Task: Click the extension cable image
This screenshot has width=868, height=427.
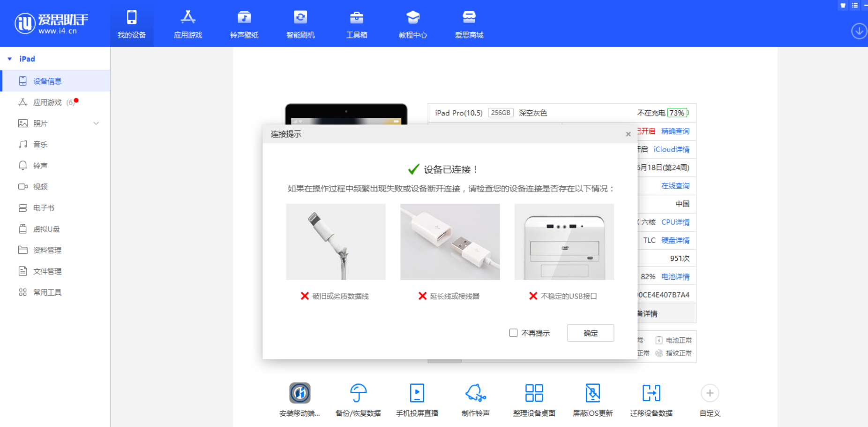Action: click(450, 242)
